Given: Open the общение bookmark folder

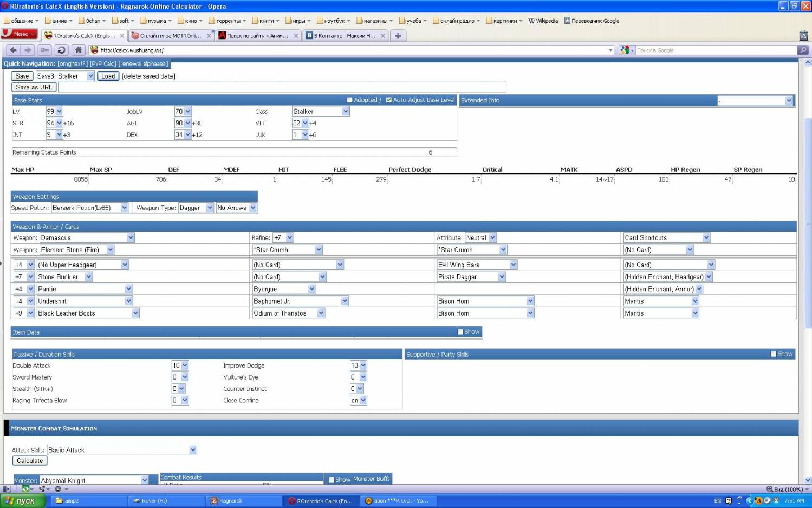Looking at the screenshot, I should (21, 21).
